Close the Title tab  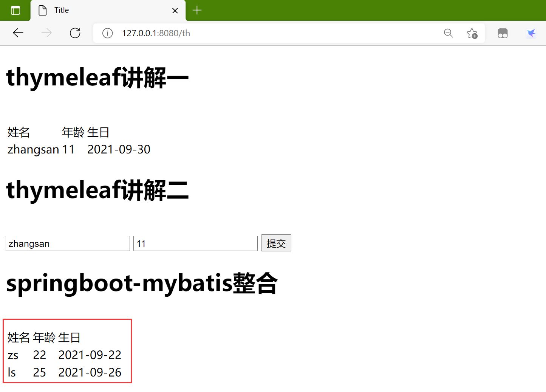click(x=175, y=11)
